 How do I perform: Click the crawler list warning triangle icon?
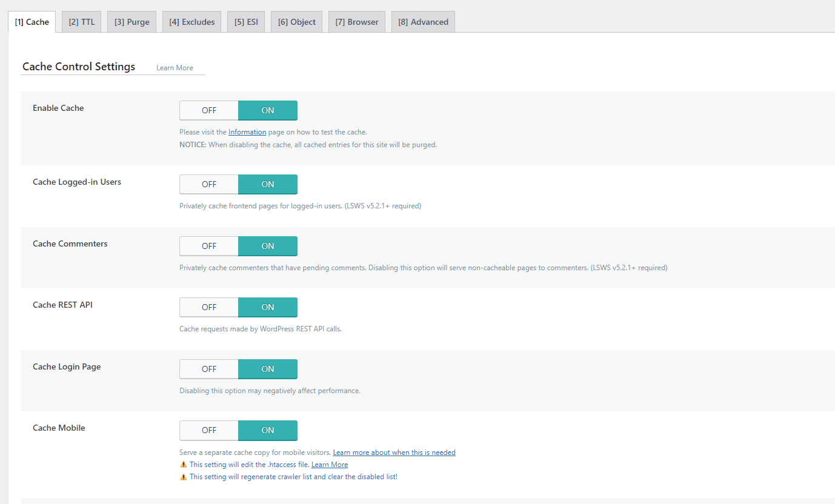click(x=184, y=476)
